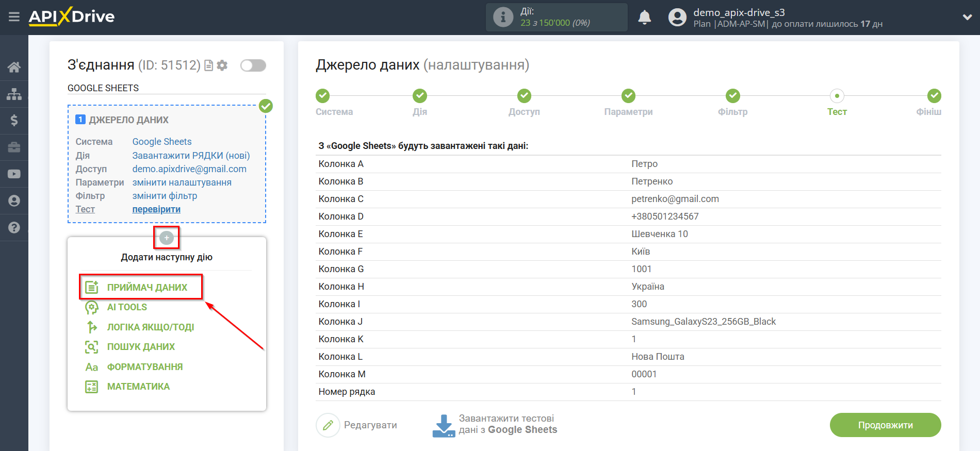Open briefcase icon in sidebar

[x=14, y=147]
